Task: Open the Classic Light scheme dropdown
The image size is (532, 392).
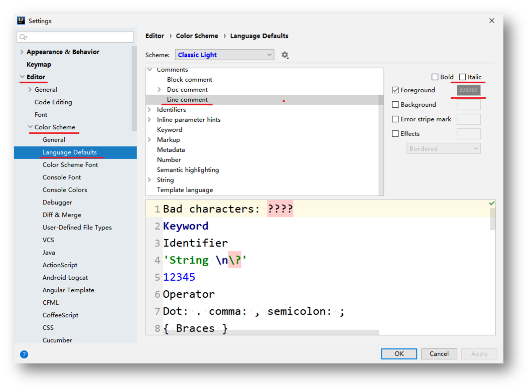Action: tap(224, 55)
